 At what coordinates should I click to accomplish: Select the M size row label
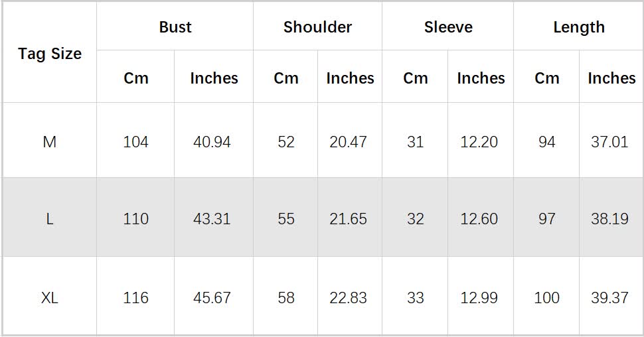[x=50, y=142]
